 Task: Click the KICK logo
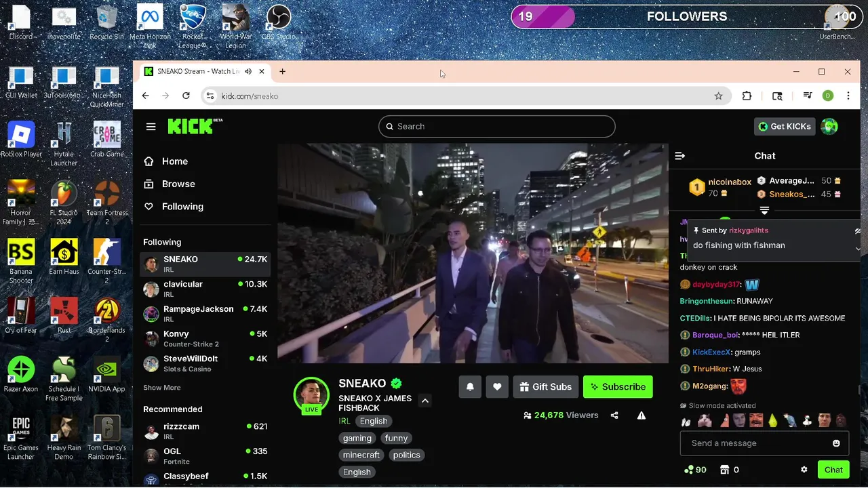[195, 126]
